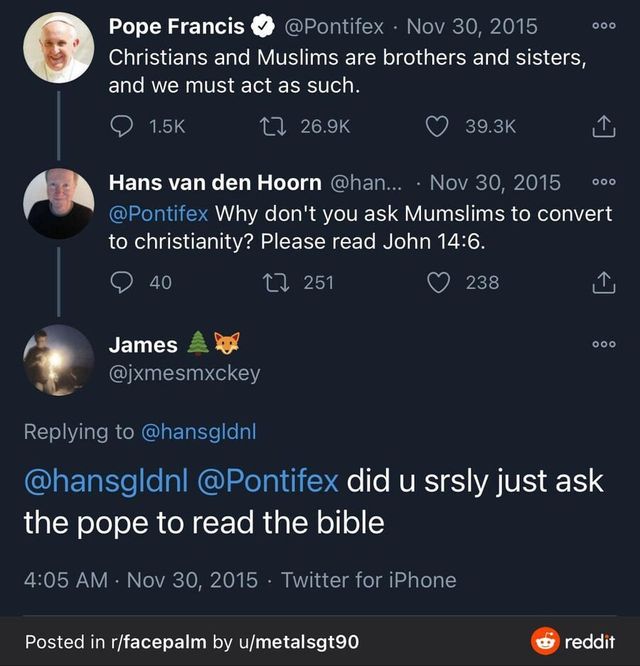Share the Pope Francis tweet
This screenshot has height=666, width=640.
[603, 127]
